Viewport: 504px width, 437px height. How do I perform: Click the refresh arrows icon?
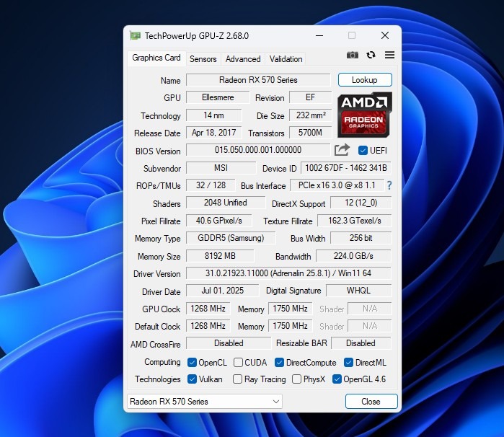coord(371,55)
